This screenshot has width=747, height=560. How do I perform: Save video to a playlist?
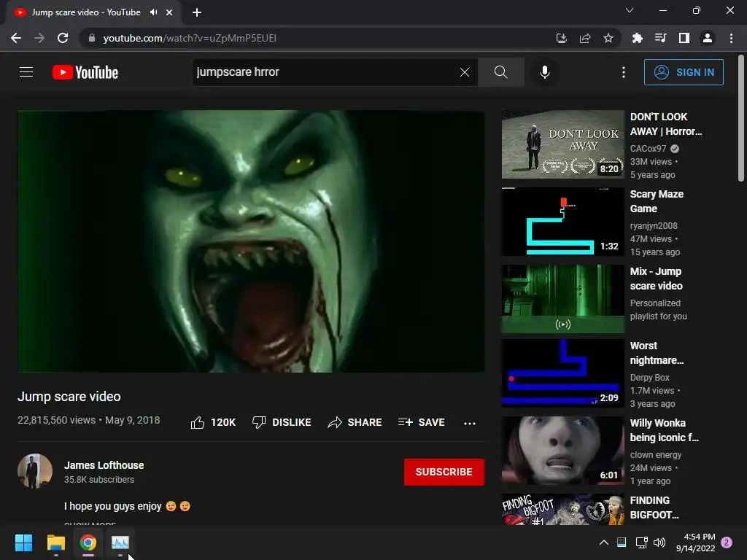point(422,422)
